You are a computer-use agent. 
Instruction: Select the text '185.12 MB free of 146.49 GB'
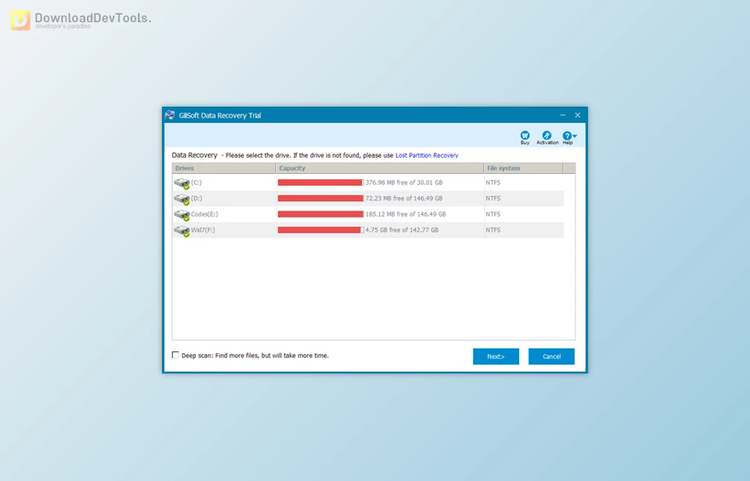click(x=406, y=214)
